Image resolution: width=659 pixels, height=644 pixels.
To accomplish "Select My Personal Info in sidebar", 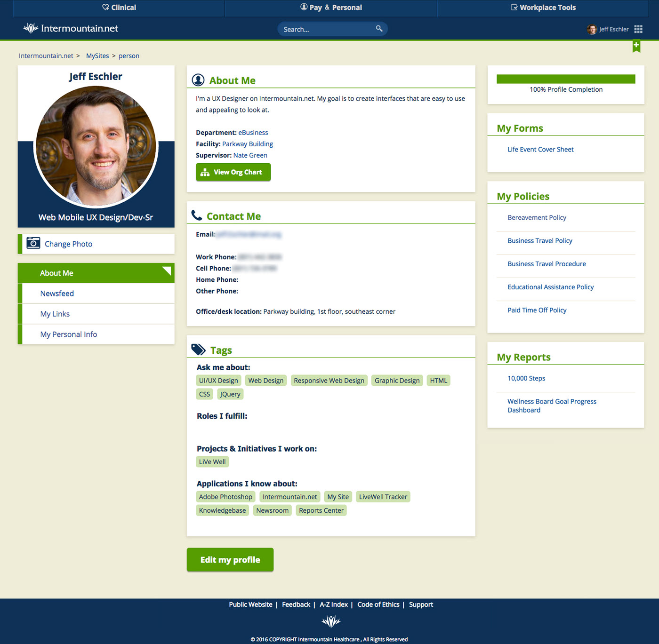I will pos(69,334).
